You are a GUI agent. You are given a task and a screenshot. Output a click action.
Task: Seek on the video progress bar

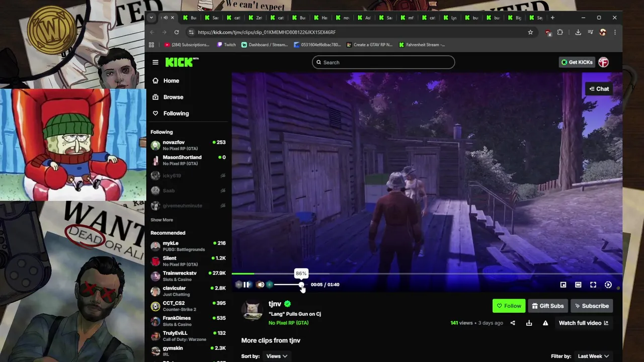pyautogui.click(x=427, y=274)
